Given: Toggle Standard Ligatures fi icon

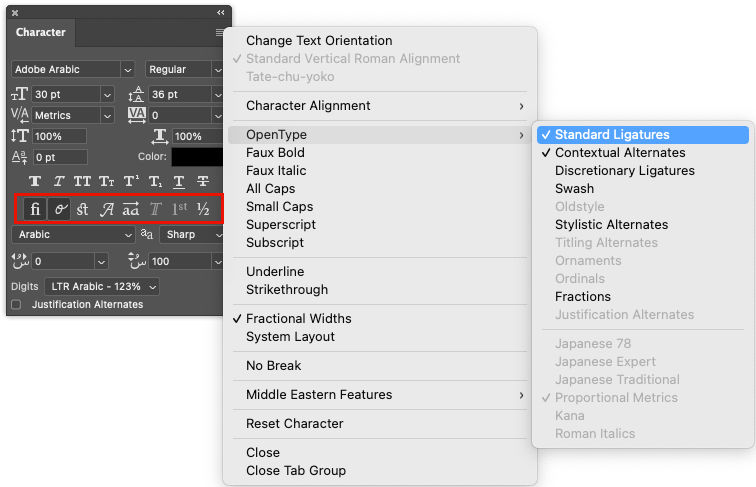Looking at the screenshot, I should tap(35, 209).
